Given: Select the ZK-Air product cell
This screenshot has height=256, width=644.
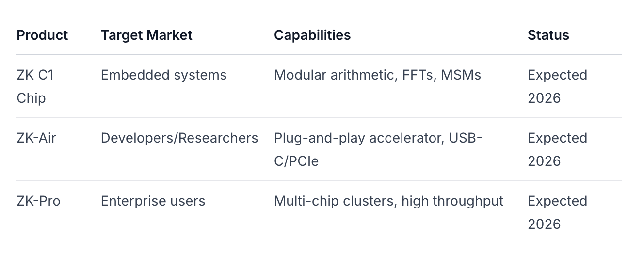Looking at the screenshot, I should point(36,138).
